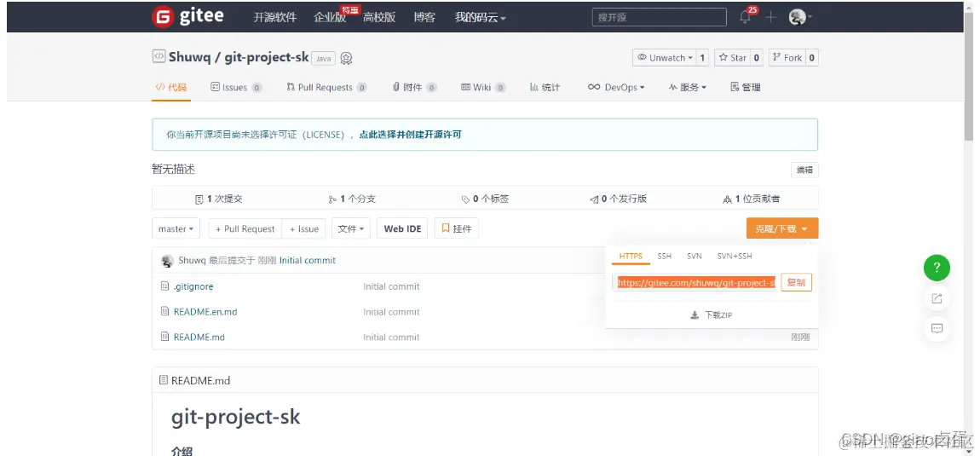Image resolution: width=980 pixels, height=456 pixels.
Task: View 1 个分支 branches
Action: 352,199
